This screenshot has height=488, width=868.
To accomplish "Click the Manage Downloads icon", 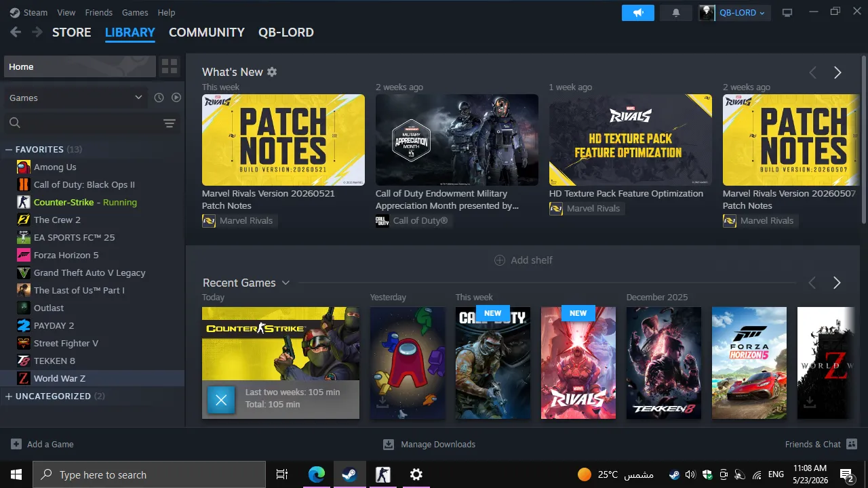I will 389,444.
